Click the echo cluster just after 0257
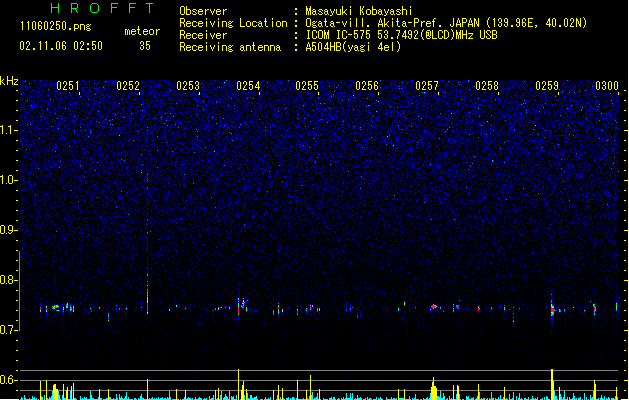 (x=434, y=307)
